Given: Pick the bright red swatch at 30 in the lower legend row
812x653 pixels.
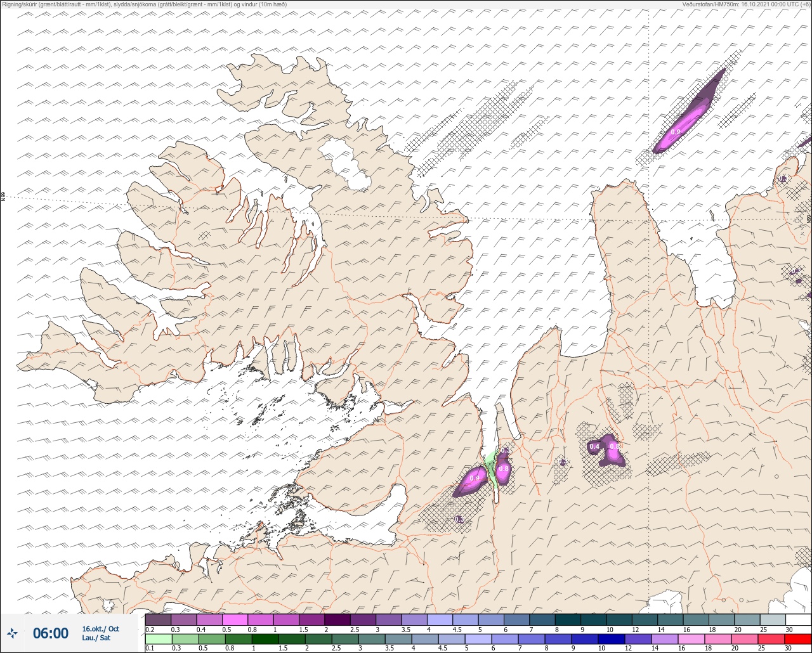Looking at the screenshot, I should click(x=798, y=638).
